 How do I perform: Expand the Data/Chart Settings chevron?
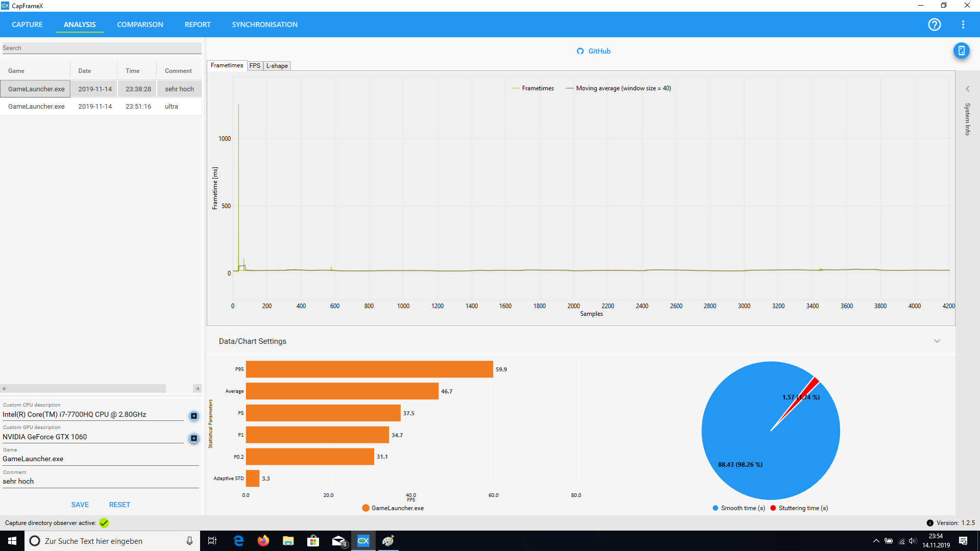(x=937, y=341)
